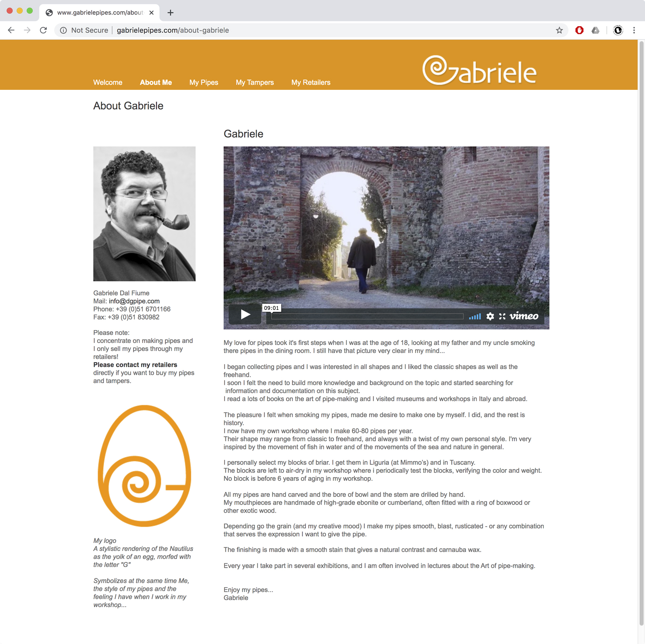Select the About Me menu item
Image resolution: width=645 pixels, height=644 pixels.
[x=156, y=82]
